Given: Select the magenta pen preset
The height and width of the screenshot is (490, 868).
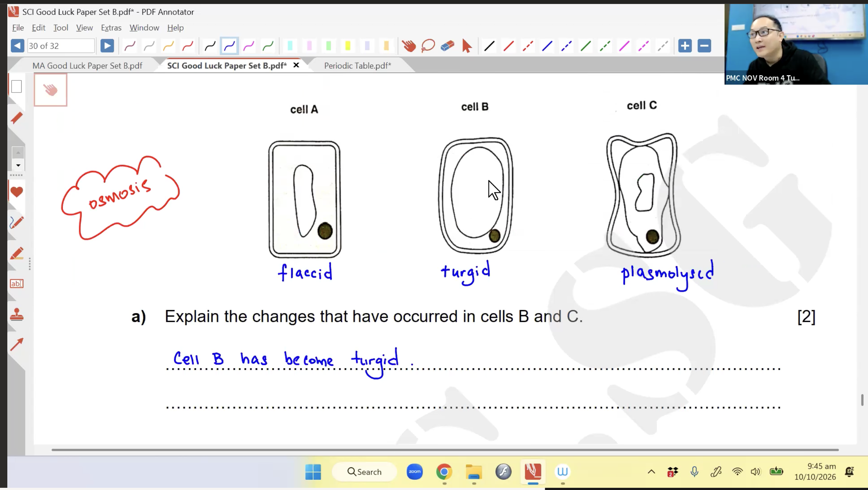Looking at the screenshot, I should (x=249, y=46).
